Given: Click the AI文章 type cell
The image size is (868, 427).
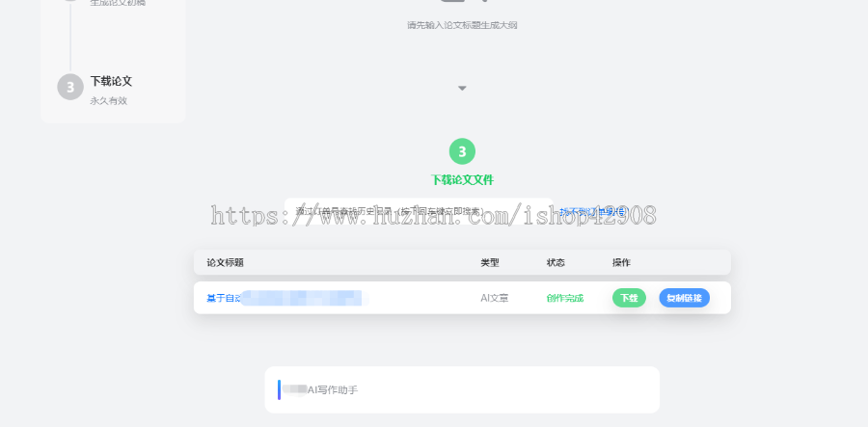Looking at the screenshot, I should [495, 298].
